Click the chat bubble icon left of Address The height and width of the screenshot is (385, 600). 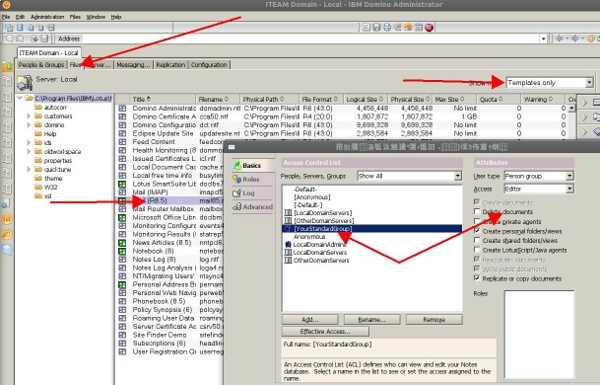pyautogui.click(x=10, y=39)
